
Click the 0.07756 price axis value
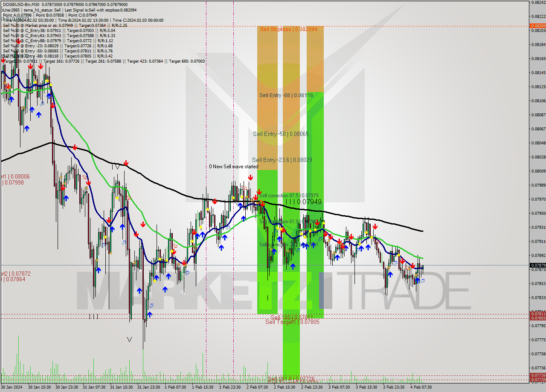[538, 354]
